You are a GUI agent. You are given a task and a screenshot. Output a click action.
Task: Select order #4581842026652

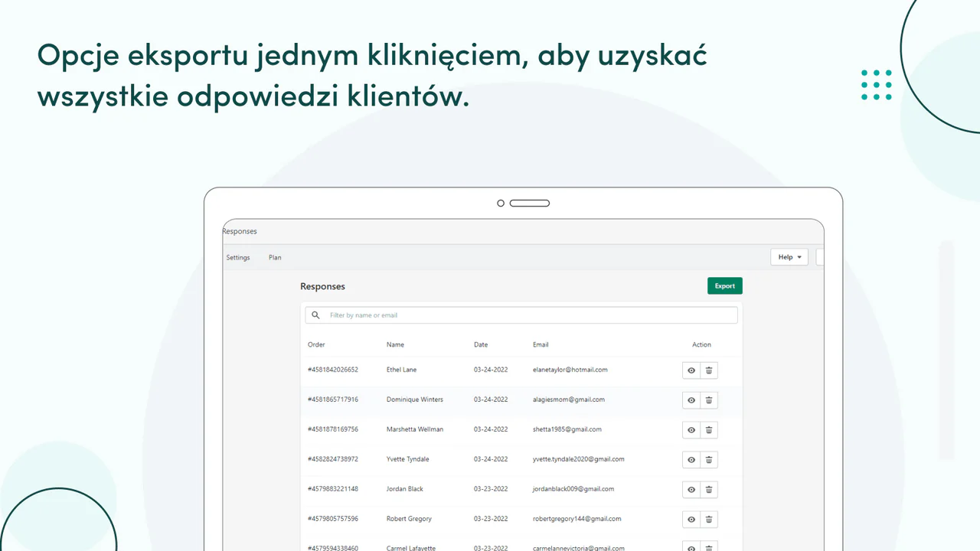[333, 370]
